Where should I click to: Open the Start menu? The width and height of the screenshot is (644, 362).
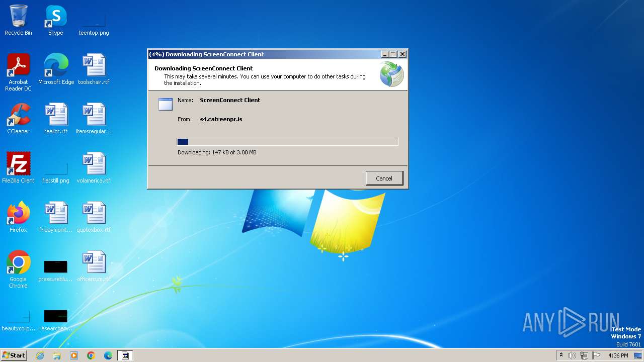[x=14, y=355]
